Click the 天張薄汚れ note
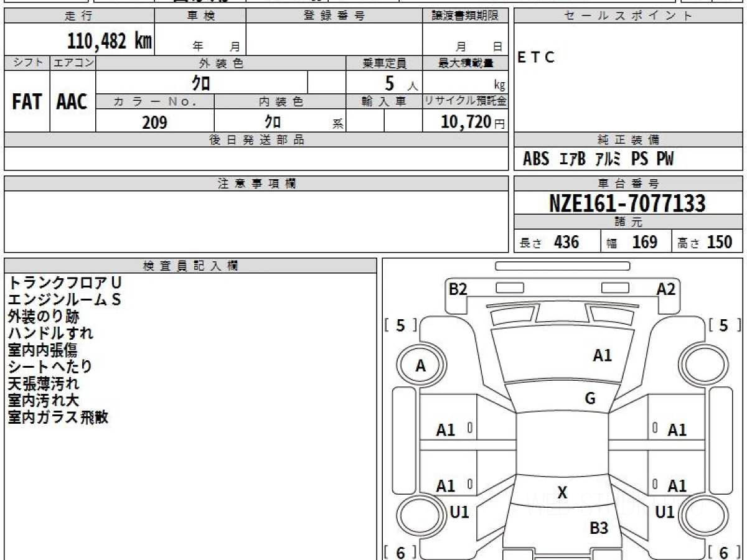The image size is (747, 560). (44, 384)
